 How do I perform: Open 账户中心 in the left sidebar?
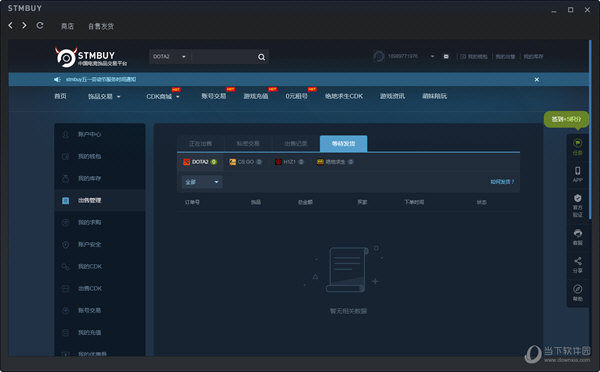click(x=100, y=134)
